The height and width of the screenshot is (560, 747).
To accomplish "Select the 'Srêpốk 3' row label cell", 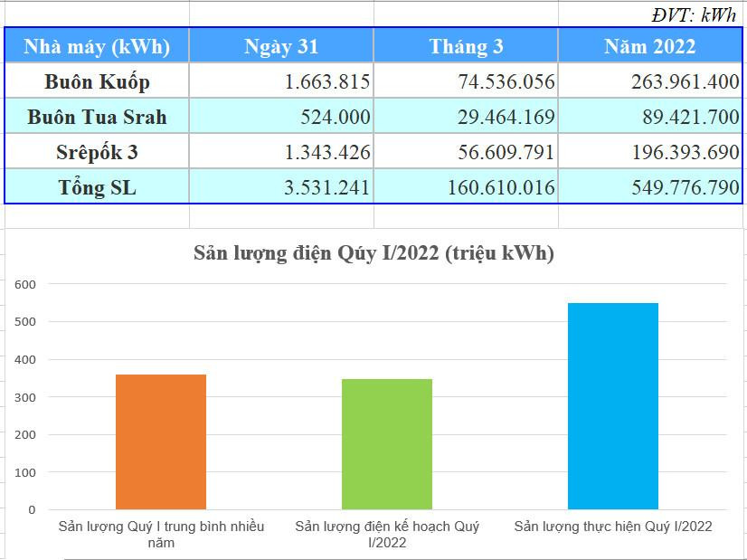I will (x=97, y=152).
